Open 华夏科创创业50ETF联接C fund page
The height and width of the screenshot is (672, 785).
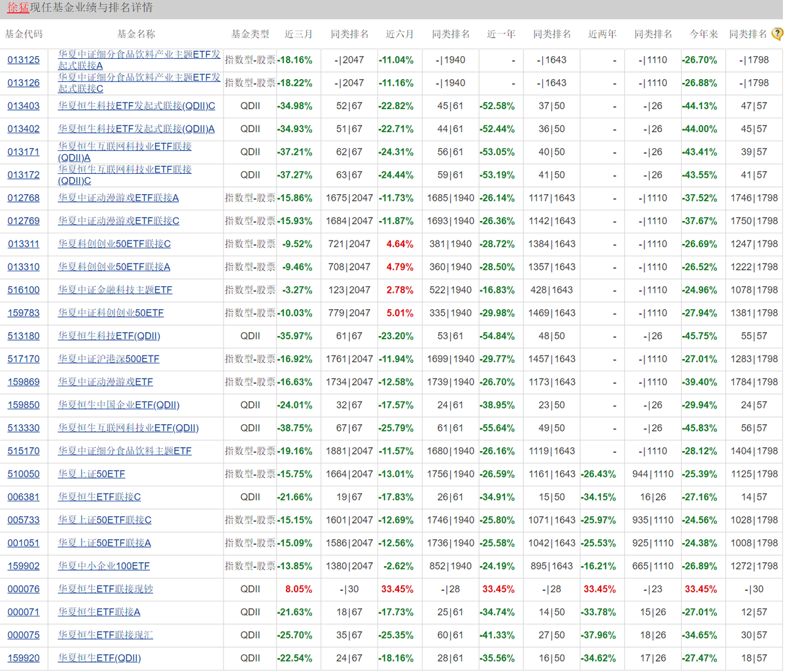pos(114,244)
